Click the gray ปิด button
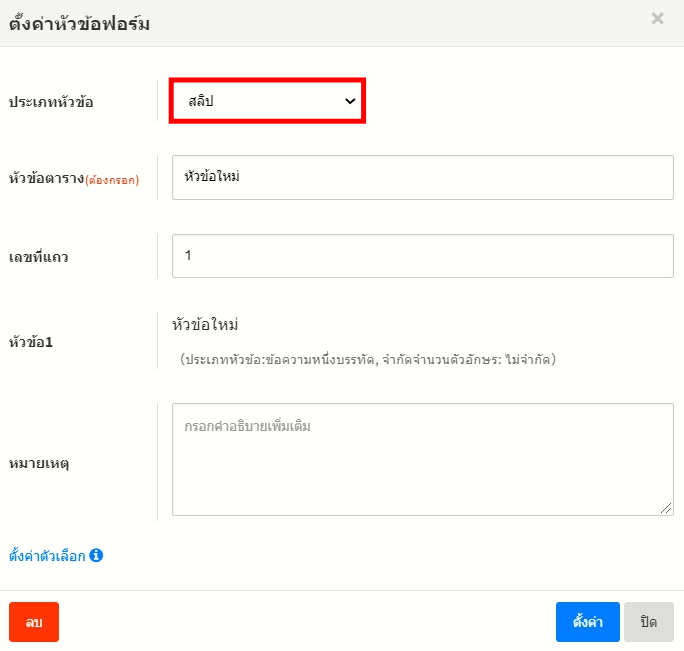The width and height of the screenshot is (684, 651). click(x=648, y=622)
